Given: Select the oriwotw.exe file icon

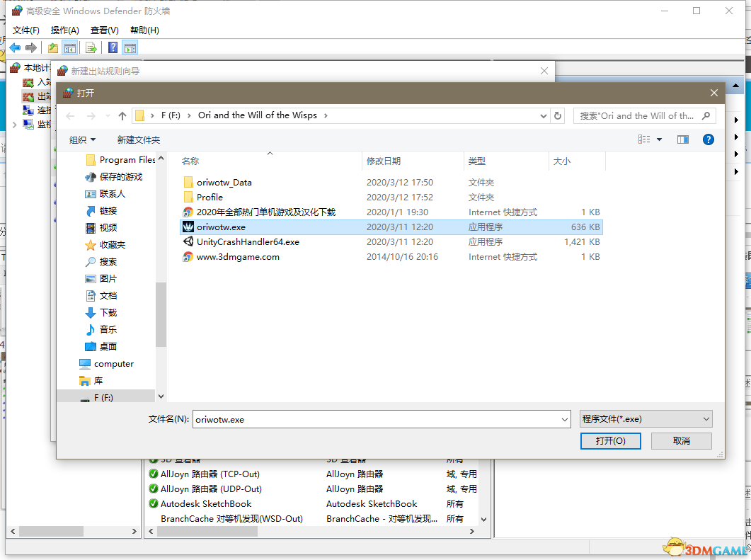Looking at the screenshot, I should [188, 227].
